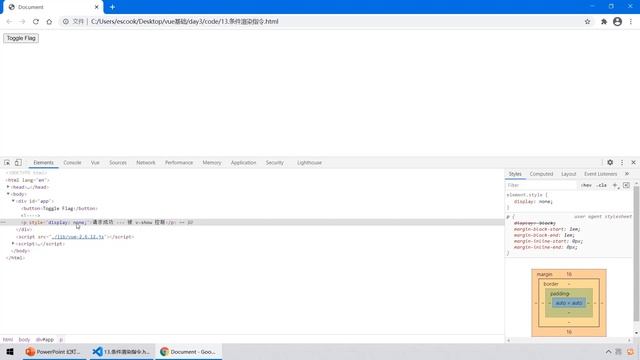Switch to VS Code in the taskbar
This screenshot has height=360, width=640.
(121, 351)
